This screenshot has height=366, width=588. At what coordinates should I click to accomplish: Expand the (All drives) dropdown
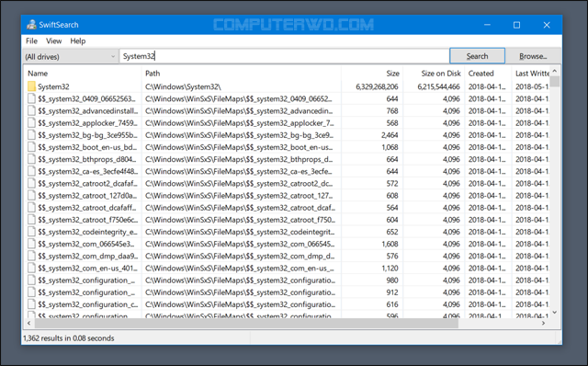(x=70, y=56)
